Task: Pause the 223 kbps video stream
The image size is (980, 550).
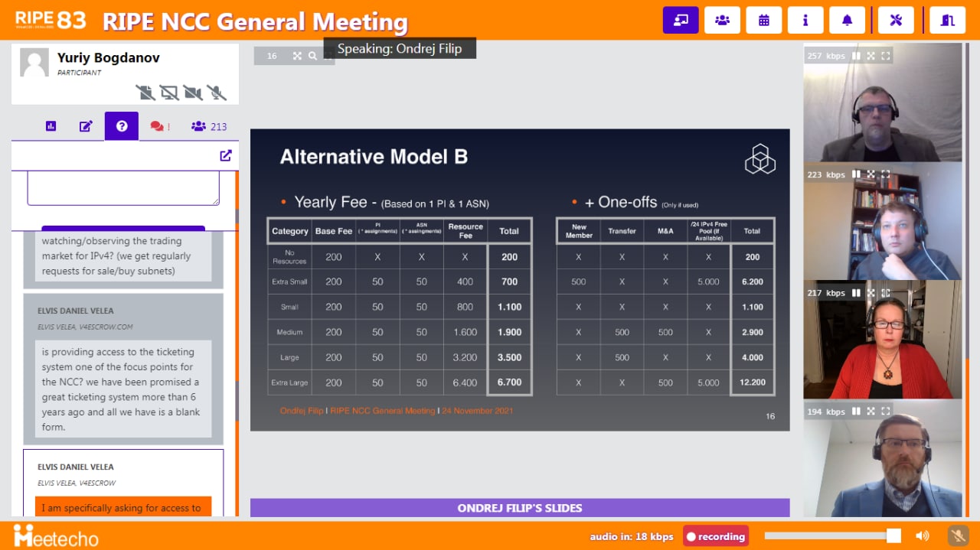Action: pyautogui.click(x=856, y=174)
